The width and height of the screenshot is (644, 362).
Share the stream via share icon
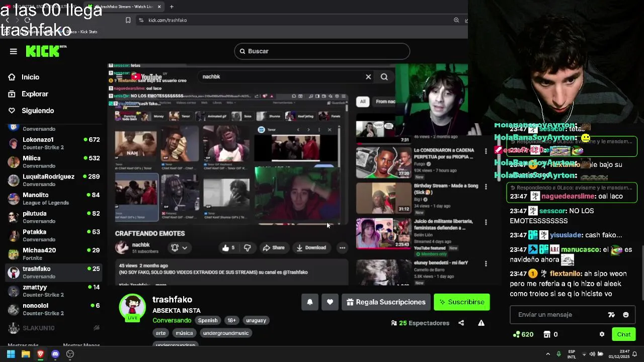point(461,323)
